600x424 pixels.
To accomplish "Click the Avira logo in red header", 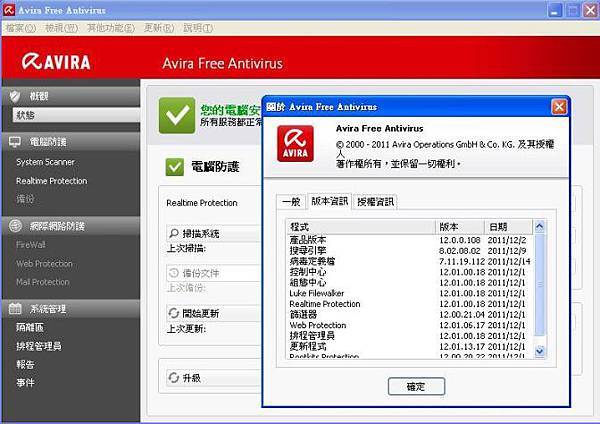I will point(56,62).
